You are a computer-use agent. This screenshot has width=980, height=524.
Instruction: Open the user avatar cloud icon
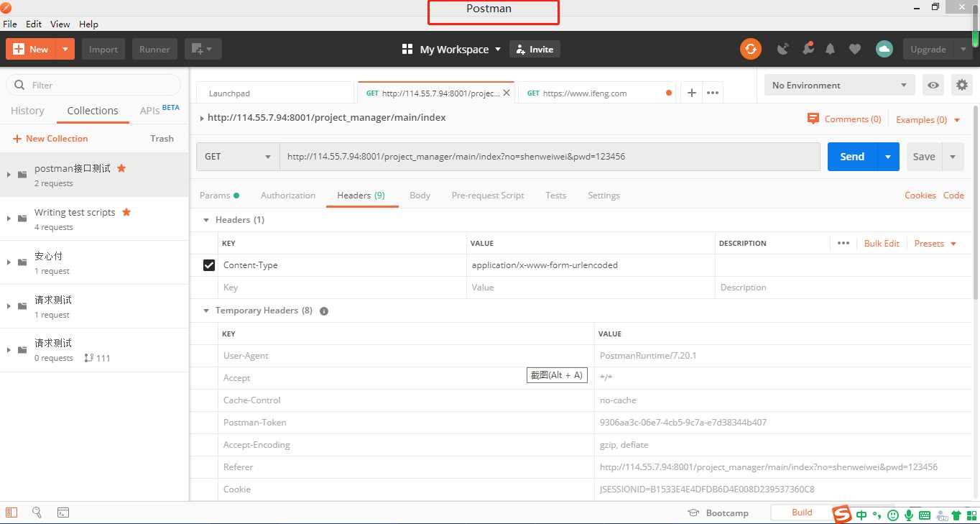(x=884, y=49)
